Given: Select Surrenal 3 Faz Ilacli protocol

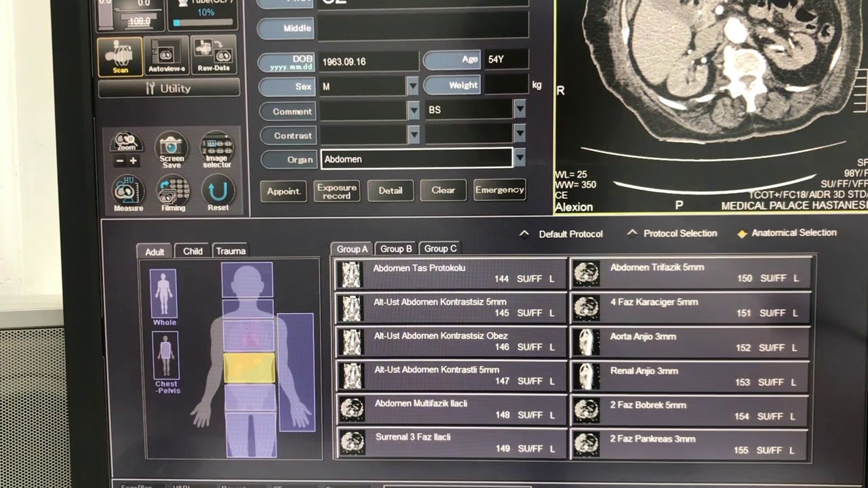Looking at the screenshot, I should point(450,443).
